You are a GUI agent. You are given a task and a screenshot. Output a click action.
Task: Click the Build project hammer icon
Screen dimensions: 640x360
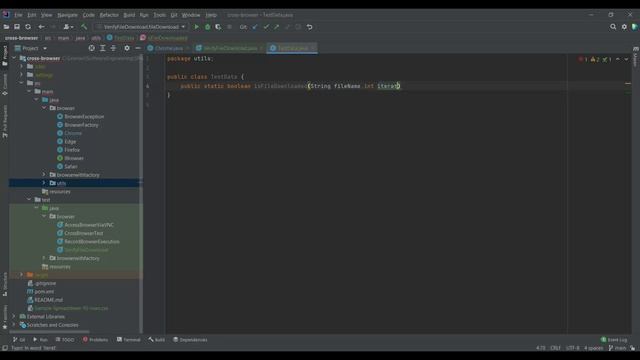click(x=84, y=27)
